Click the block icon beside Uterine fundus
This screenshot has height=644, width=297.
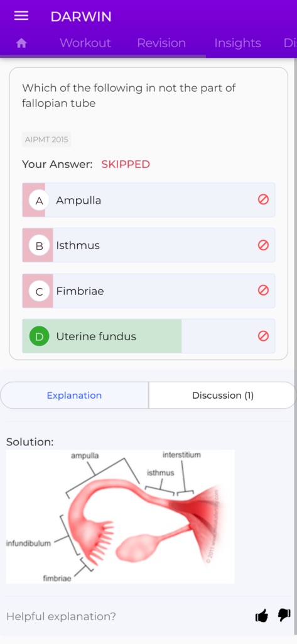pyautogui.click(x=263, y=336)
